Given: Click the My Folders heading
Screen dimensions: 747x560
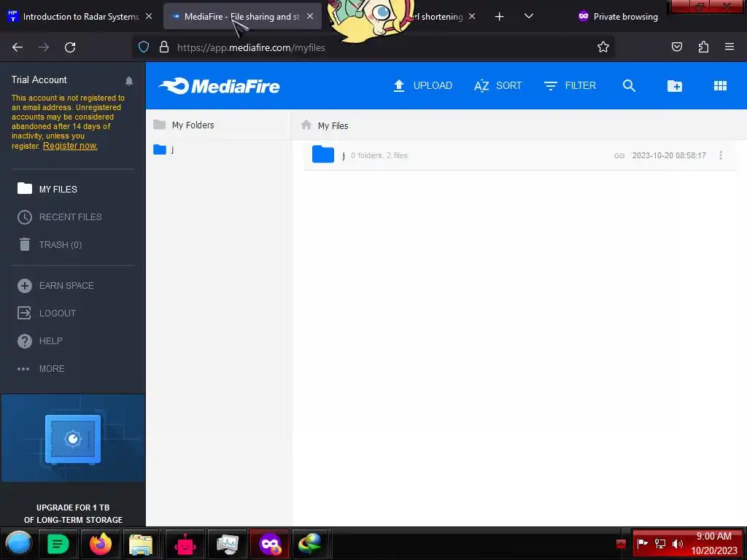Looking at the screenshot, I should (193, 125).
